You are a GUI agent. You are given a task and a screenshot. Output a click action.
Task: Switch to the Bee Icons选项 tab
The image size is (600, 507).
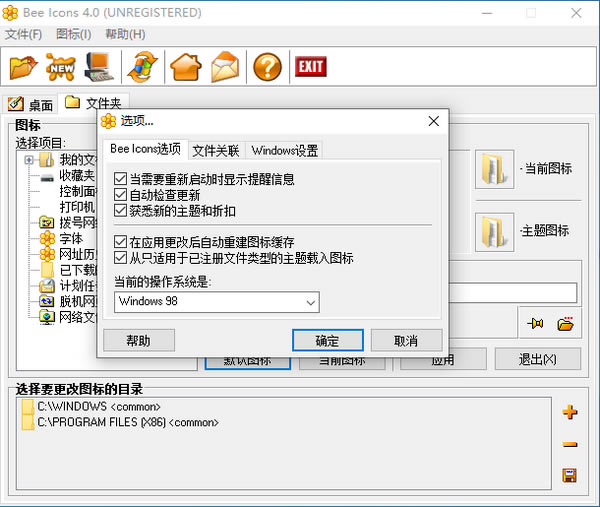coord(145,149)
